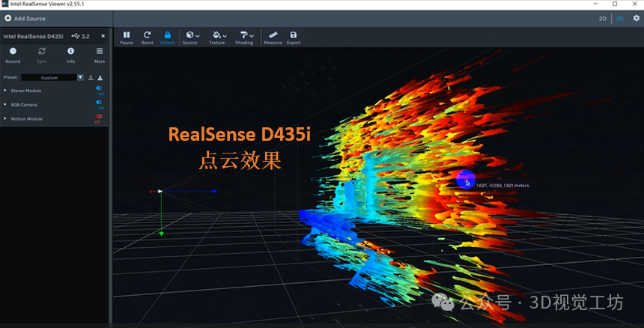Start recording with Record button
644x328 pixels.
click(13, 55)
